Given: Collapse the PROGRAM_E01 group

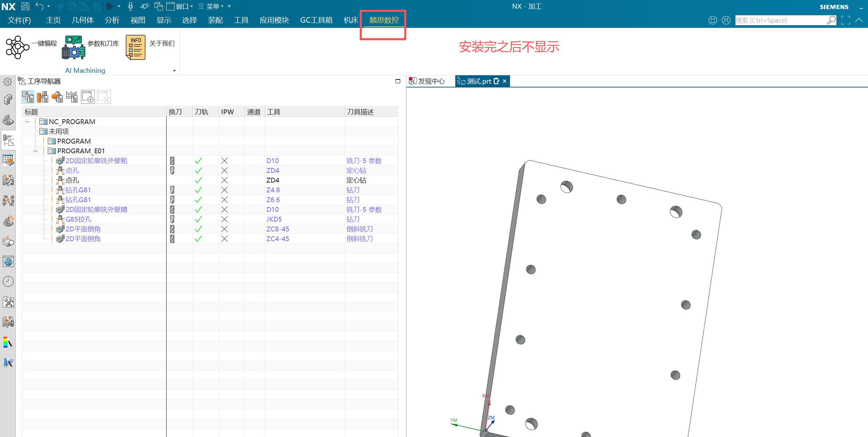Looking at the screenshot, I should [35, 151].
